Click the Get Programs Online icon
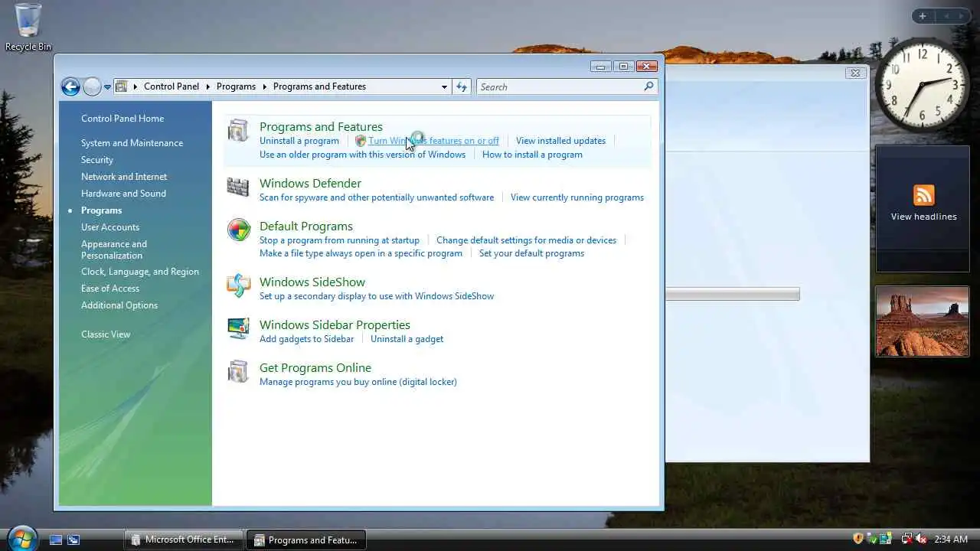Screen dimensions: 980x551 [238, 371]
